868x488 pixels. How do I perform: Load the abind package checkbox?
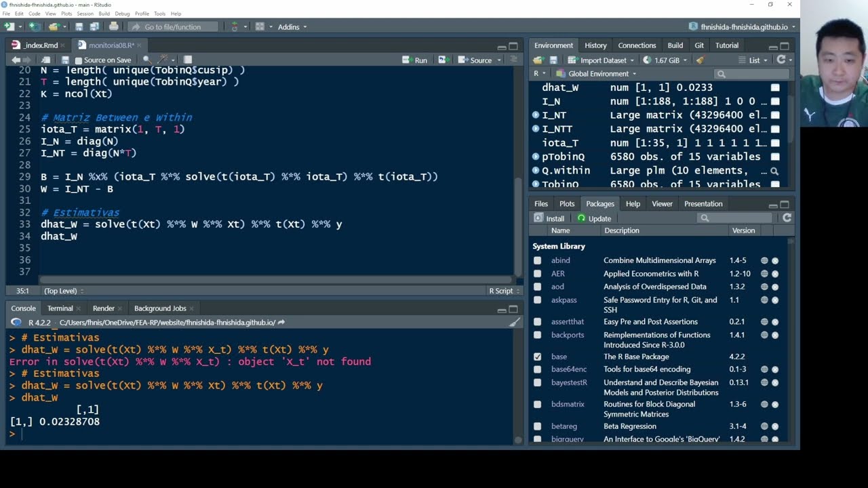(538, 260)
